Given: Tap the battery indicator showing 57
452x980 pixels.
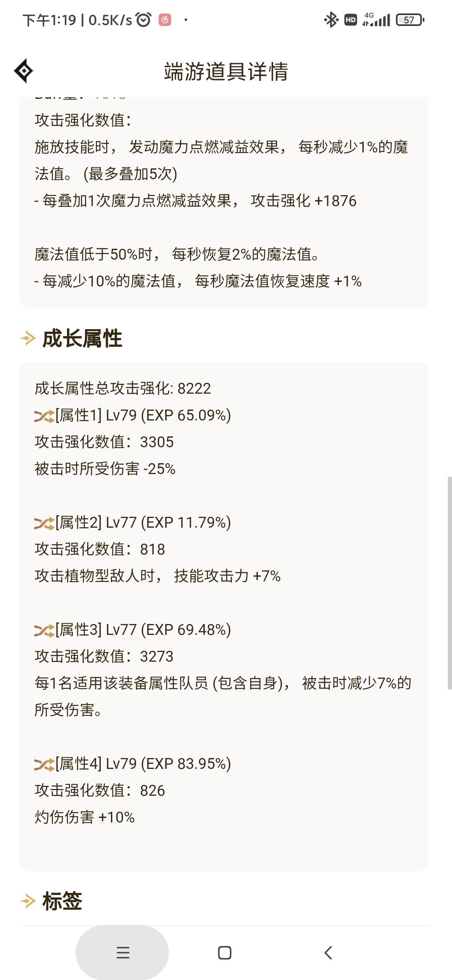Looking at the screenshot, I should click(x=410, y=20).
